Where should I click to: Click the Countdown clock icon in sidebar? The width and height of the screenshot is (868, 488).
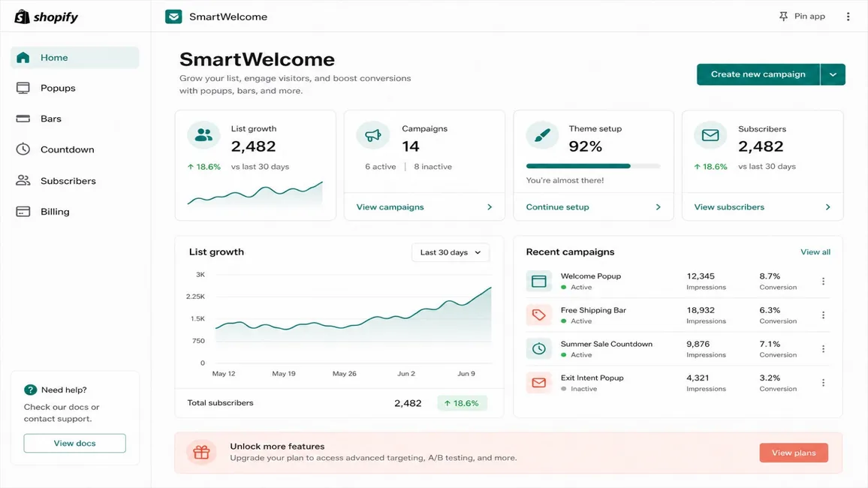23,149
